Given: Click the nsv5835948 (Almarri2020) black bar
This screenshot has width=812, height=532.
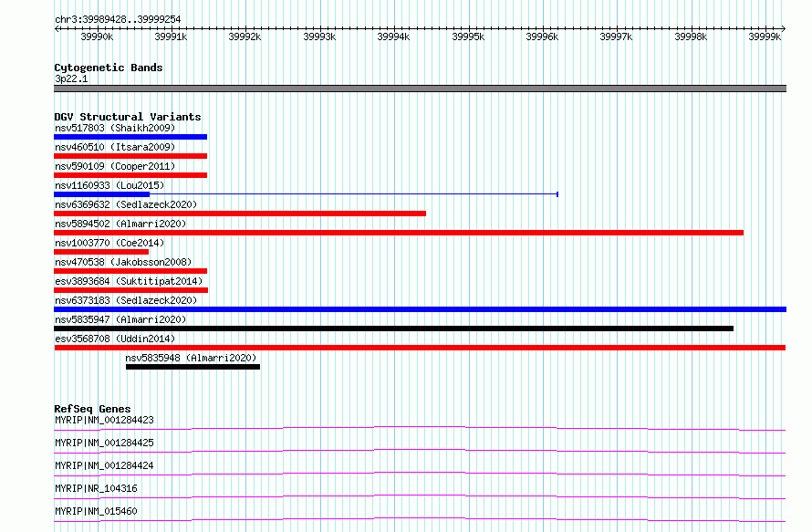Looking at the screenshot, I should click(x=193, y=367).
